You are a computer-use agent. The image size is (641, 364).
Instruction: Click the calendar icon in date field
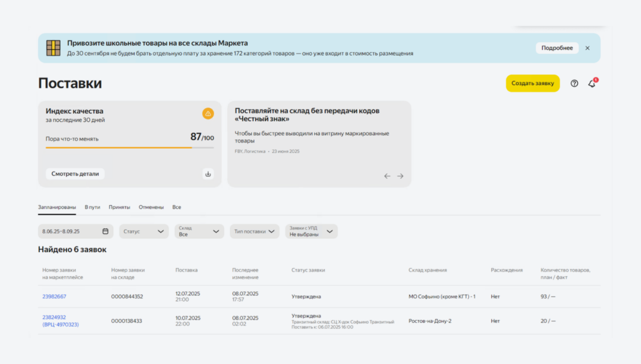tap(105, 231)
